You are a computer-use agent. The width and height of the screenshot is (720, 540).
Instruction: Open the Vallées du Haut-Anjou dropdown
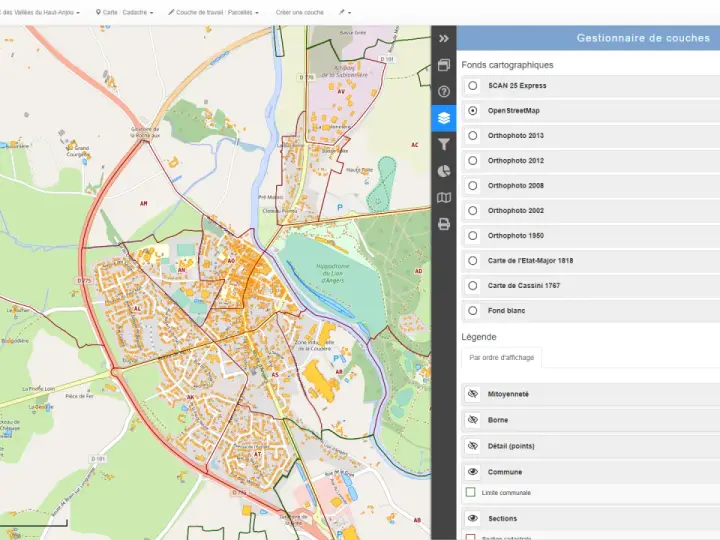click(x=40, y=12)
